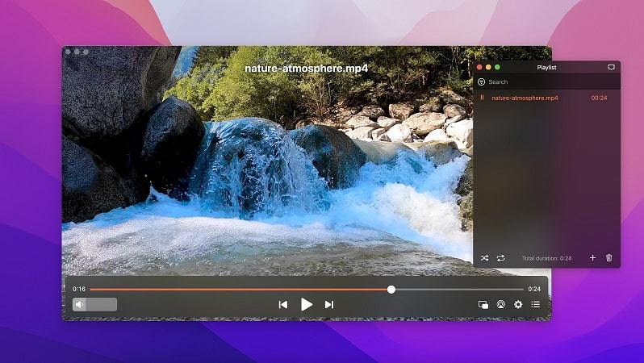Toggle shuffle in Playlist window
The height and width of the screenshot is (363, 644).
485,258
